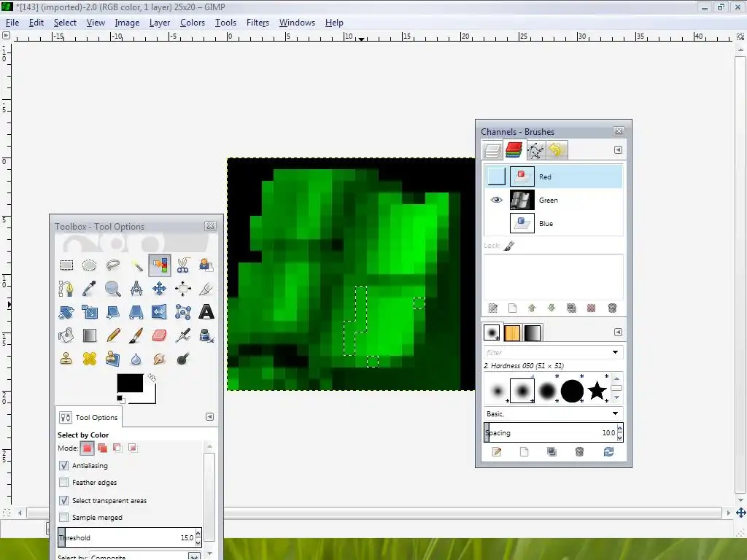Open the Colors menu

click(193, 23)
